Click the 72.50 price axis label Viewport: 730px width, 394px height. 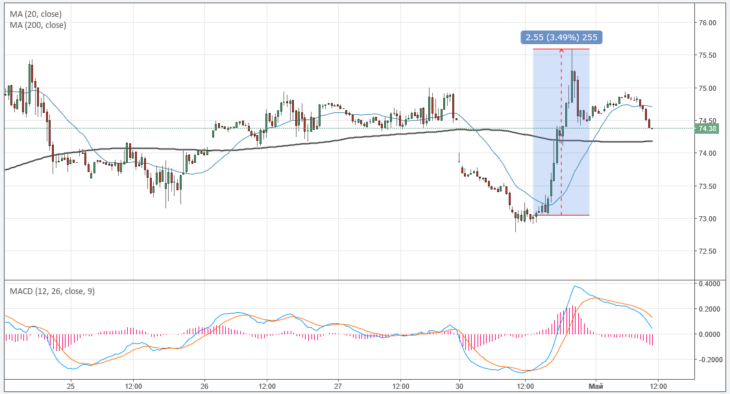pyautogui.click(x=707, y=251)
